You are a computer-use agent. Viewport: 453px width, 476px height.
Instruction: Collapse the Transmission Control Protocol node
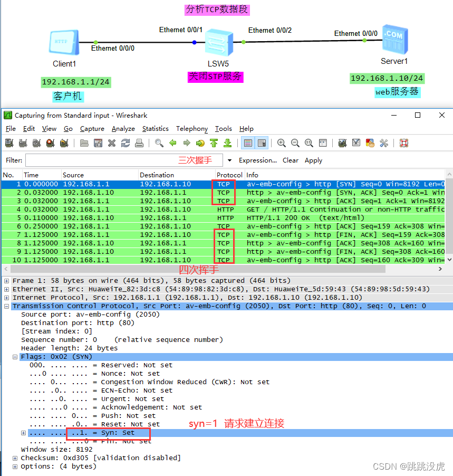[6, 306]
